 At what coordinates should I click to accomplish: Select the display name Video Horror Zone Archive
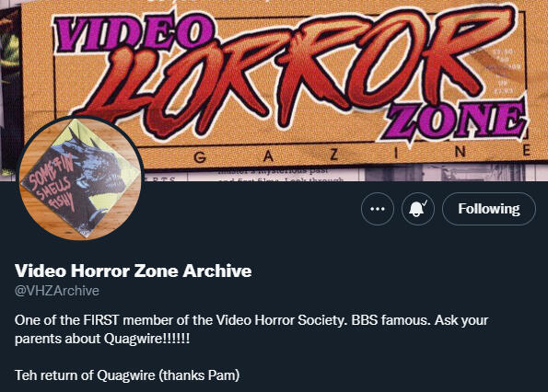click(134, 271)
